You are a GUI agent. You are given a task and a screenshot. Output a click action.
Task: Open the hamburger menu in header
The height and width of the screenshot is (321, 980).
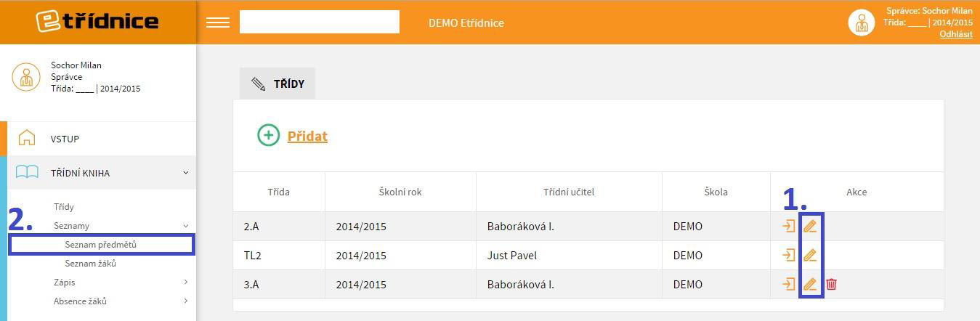point(218,23)
